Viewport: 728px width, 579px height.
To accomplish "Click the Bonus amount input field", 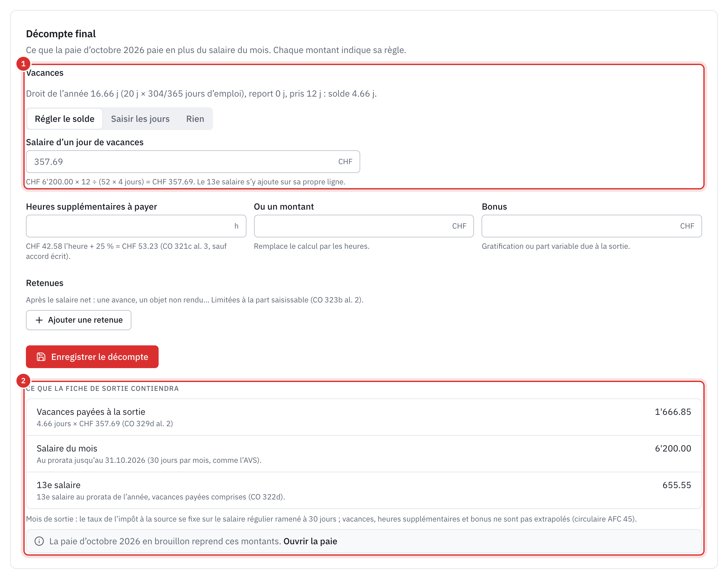I will click(591, 226).
